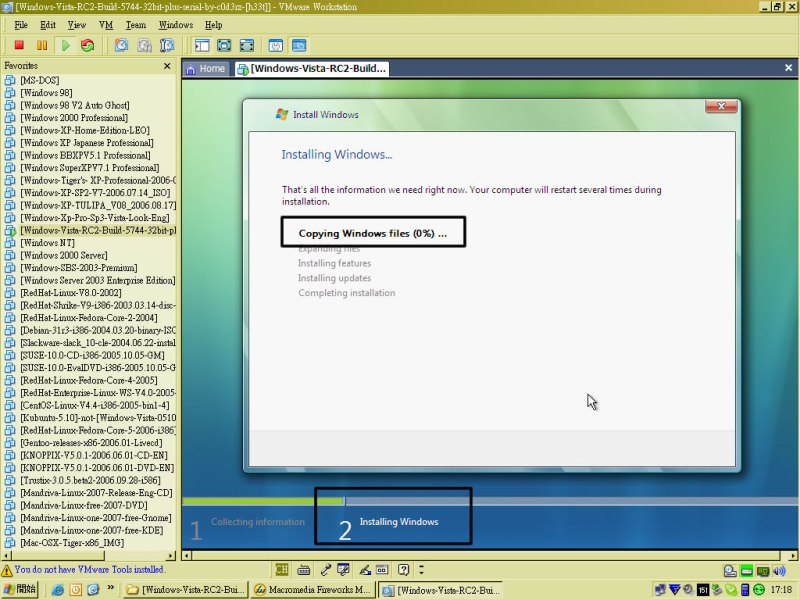Click the CH input language indicator
This screenshot has height=600, width=800.
pyautogui.click(x=282, y=569)
